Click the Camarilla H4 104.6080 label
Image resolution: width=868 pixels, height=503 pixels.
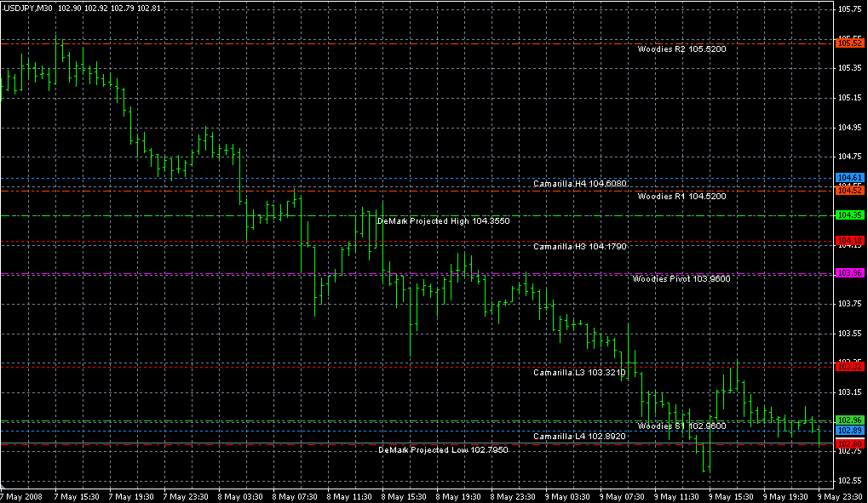580,184
